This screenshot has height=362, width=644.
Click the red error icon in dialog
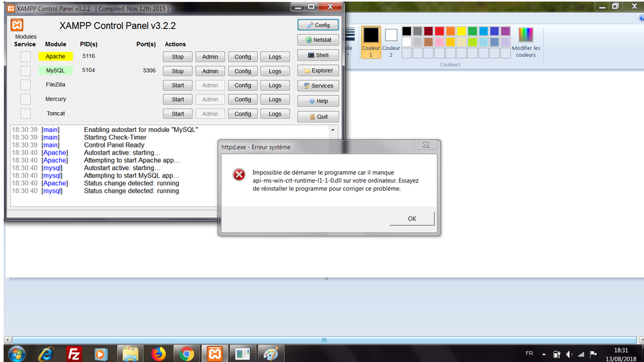pyautogui.click(x=239, y=175)
